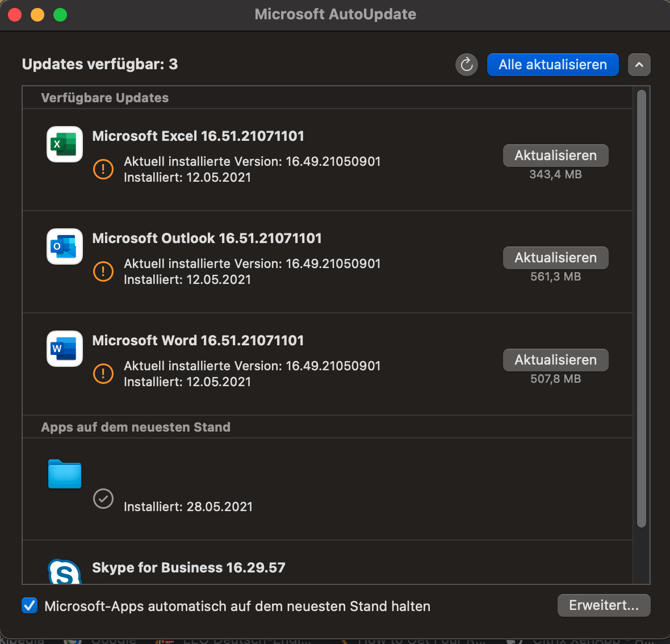Viewport: 670px width, 644px height.
Task: Collapse the update list with chevron button
Action: 639,65
